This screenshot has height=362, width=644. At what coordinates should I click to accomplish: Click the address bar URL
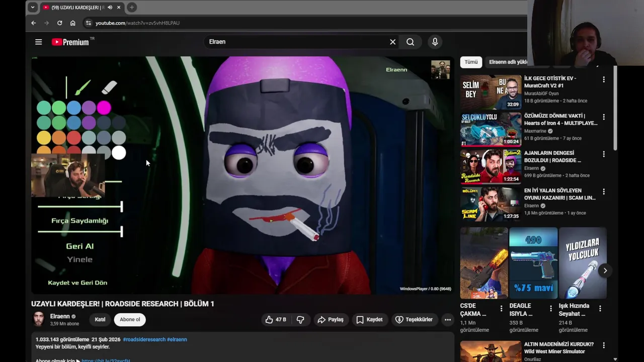137,23
